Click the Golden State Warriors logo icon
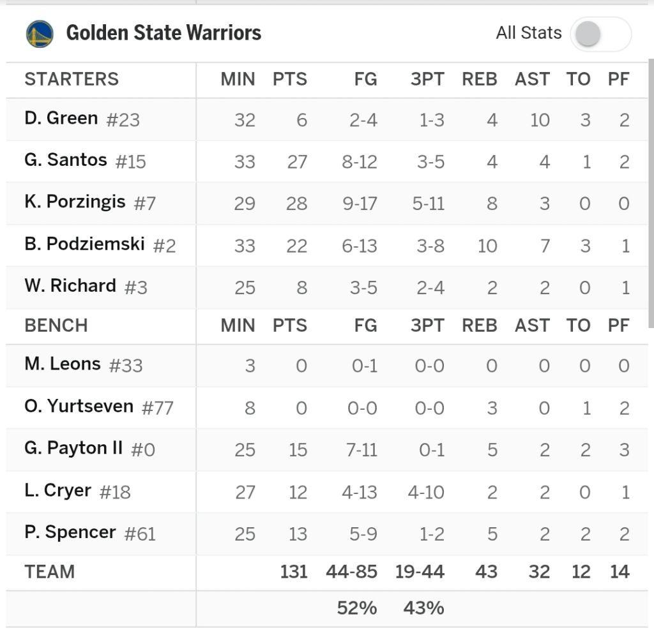654x644 pixels. tap(40, 34)
